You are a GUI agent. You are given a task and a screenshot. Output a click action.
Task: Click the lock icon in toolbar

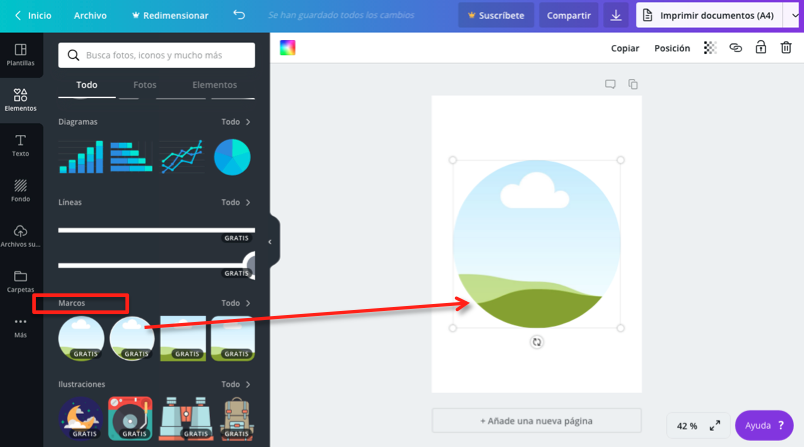(x=760, y=47)
